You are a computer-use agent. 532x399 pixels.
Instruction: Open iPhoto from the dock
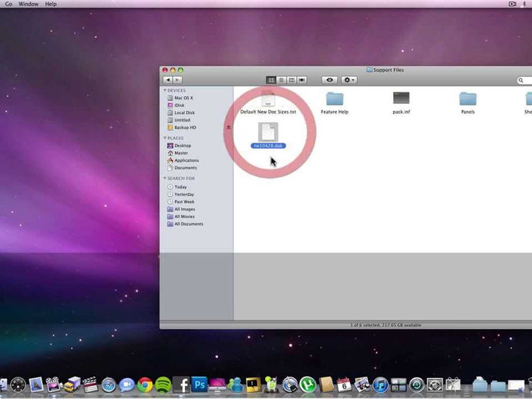click(x=362, y=385)
